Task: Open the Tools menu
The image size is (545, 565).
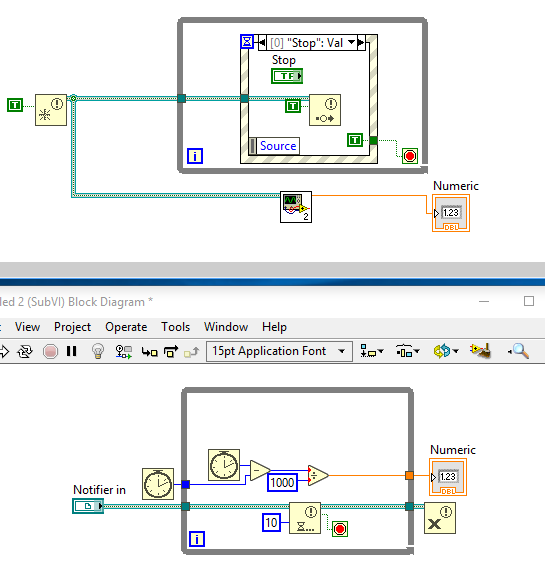Action: [x=176, y=327]
